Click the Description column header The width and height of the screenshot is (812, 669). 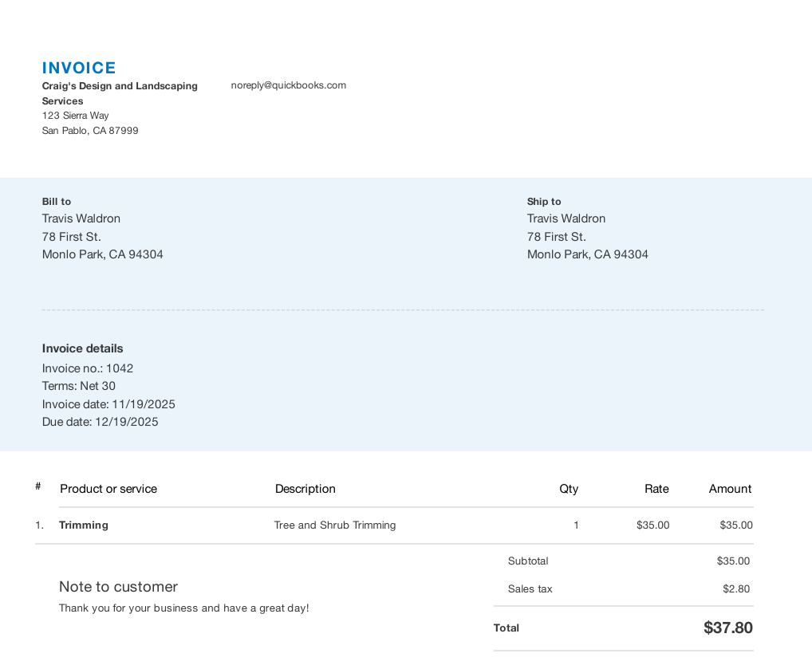305,489
